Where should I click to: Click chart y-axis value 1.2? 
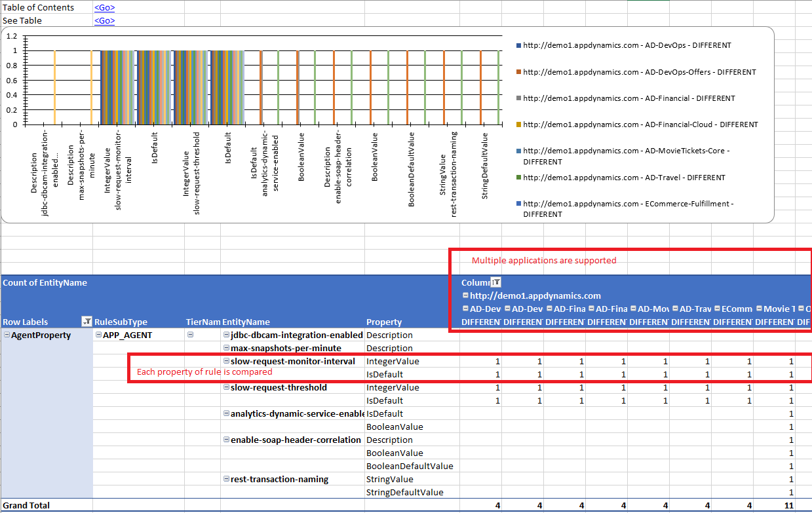click(11, 35)
